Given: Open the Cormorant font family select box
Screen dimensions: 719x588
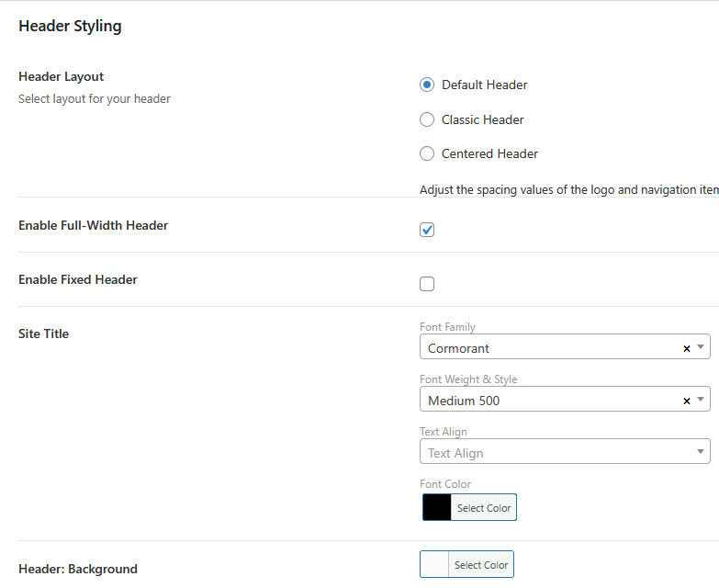Looking at the screenshot, I should pyautogui.click(x=551, y=347).
